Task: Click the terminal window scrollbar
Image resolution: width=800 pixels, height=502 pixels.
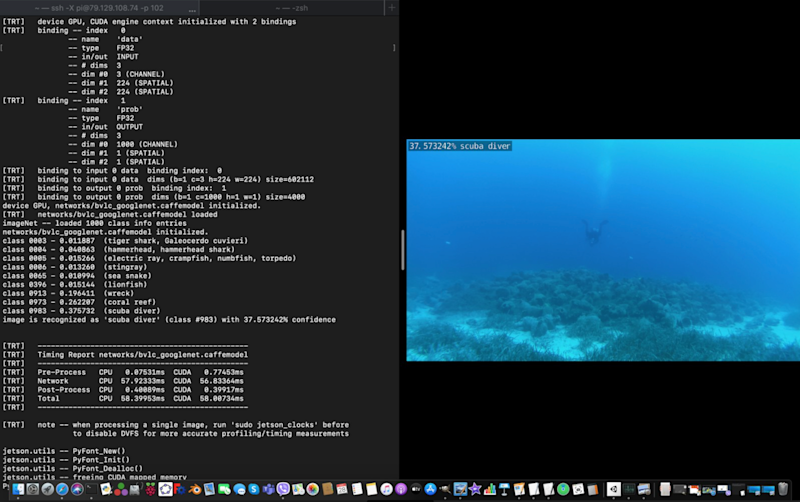Action: pos(402,250)
